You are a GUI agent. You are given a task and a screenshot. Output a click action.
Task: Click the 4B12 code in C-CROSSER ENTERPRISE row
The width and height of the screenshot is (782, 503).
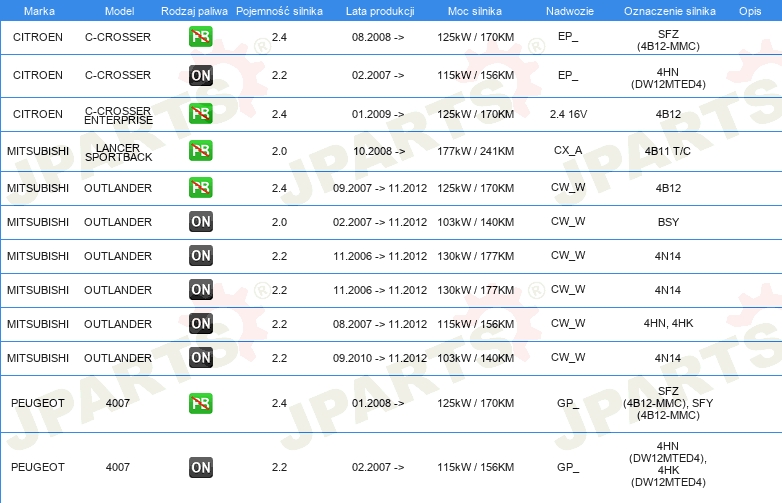[x=668, y=114]
